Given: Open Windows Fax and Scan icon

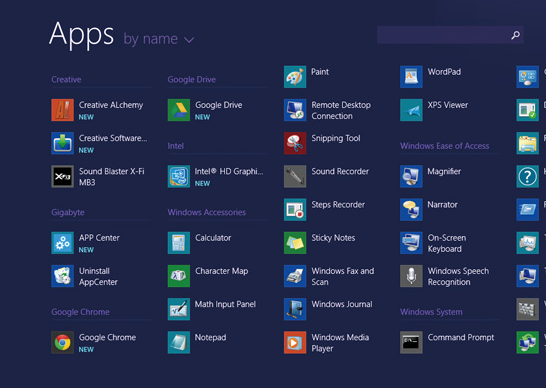Looking at the screenshot, I should click(295, 276).
